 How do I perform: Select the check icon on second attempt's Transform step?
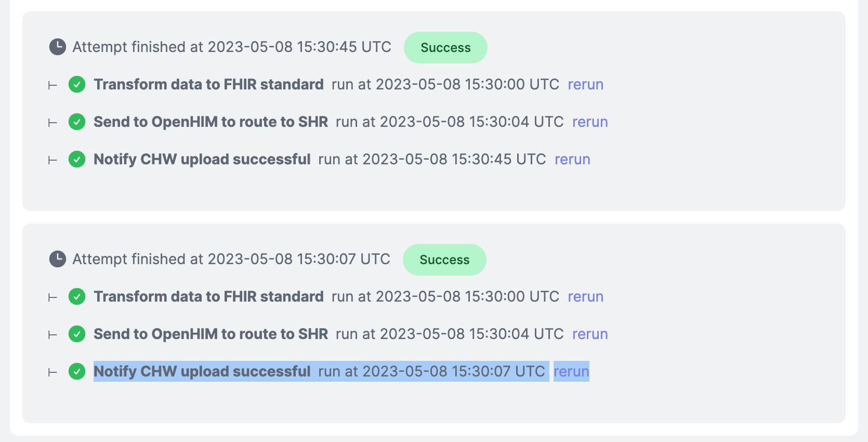(x=76, y=296)
